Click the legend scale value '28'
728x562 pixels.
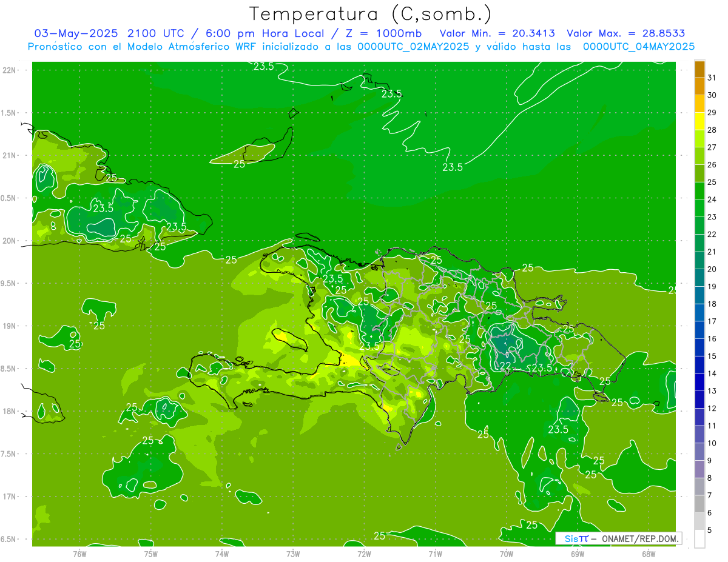[x=712, y=130]
